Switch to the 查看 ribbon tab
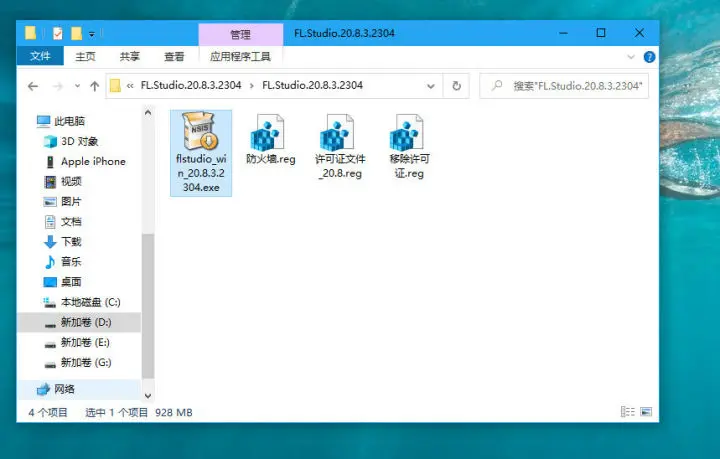The image size is (720, 459). click(174, 56)
